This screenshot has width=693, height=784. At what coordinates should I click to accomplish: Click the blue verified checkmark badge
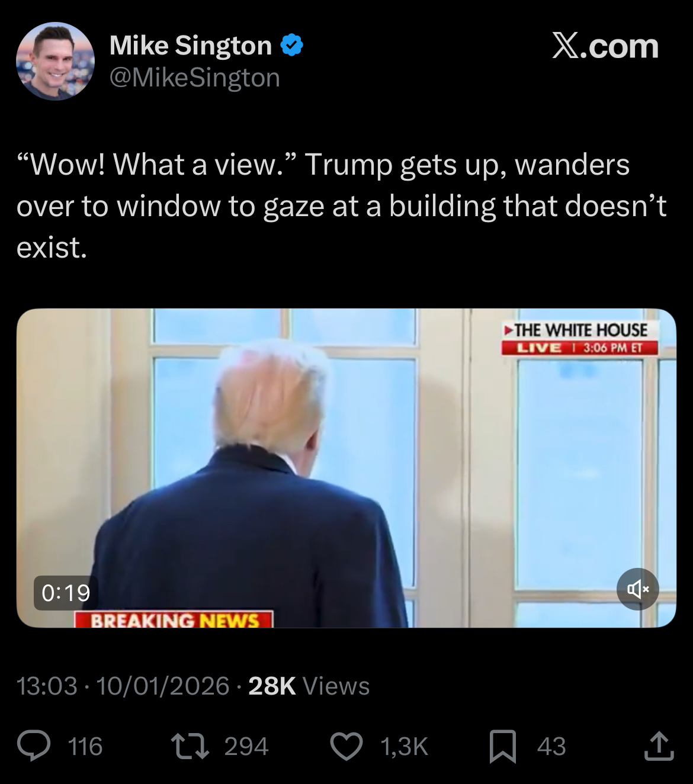[291, 45]
